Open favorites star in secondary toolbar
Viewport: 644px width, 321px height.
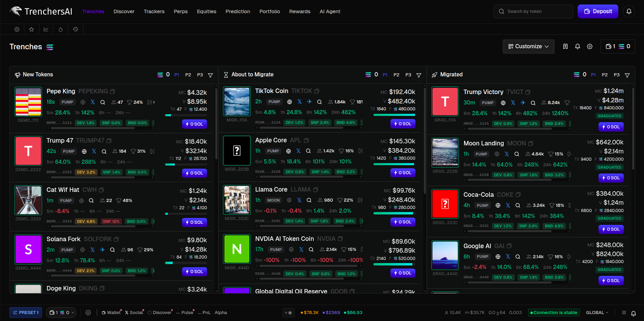click(32, 29)
